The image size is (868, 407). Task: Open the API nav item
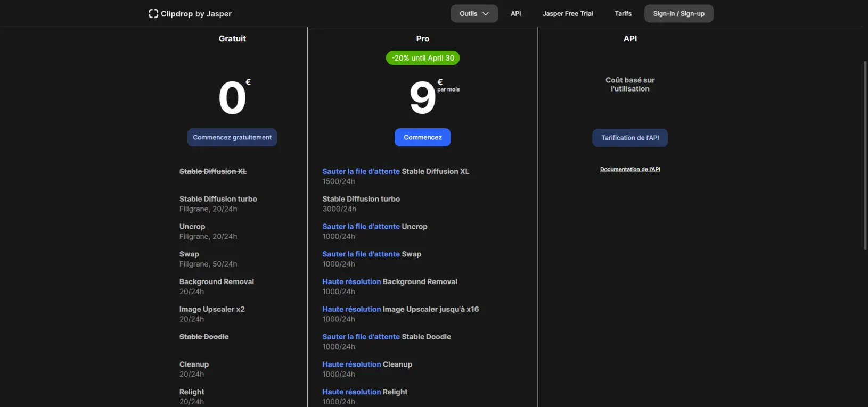[516, 14]
